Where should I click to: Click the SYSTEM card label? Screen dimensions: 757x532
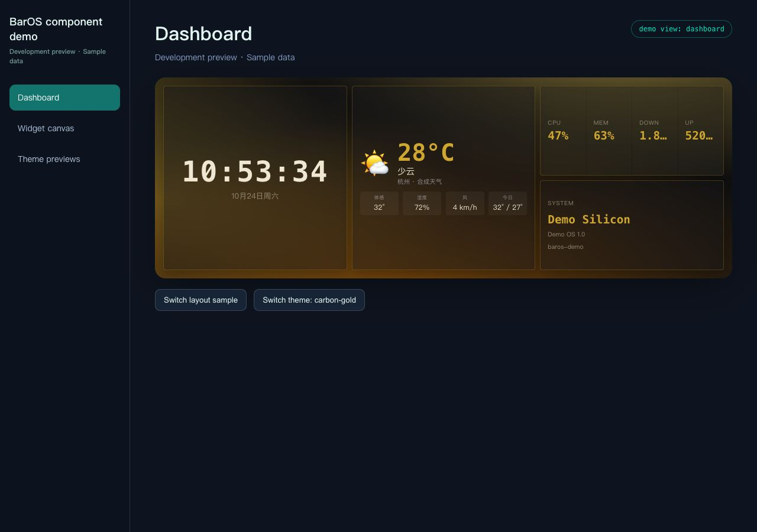561,203
